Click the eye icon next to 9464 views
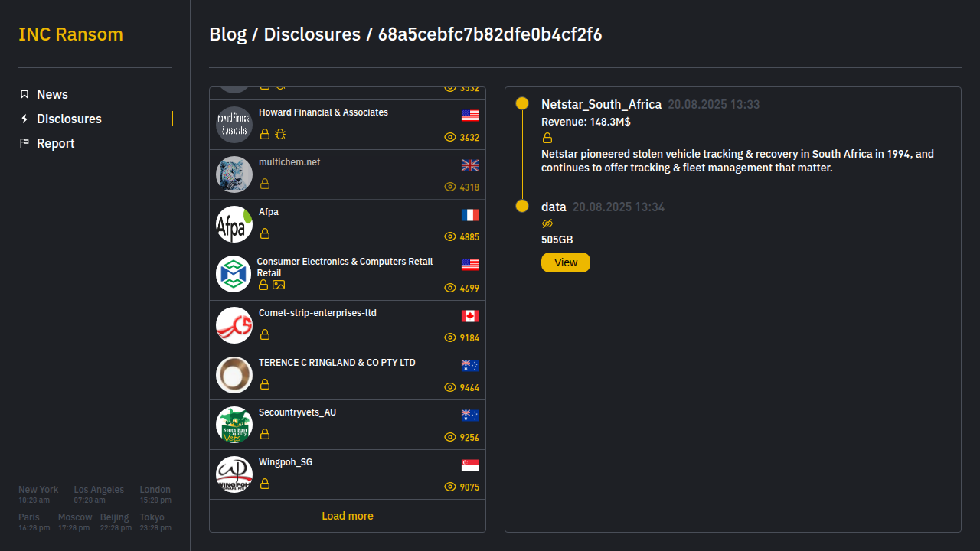This screenshot has height=551, width=980. coord(450,388)
